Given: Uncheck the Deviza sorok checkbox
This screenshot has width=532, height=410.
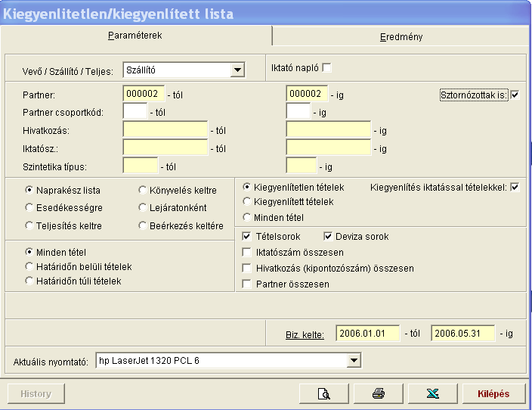Looking at the screenshot, I should (328, 236).
